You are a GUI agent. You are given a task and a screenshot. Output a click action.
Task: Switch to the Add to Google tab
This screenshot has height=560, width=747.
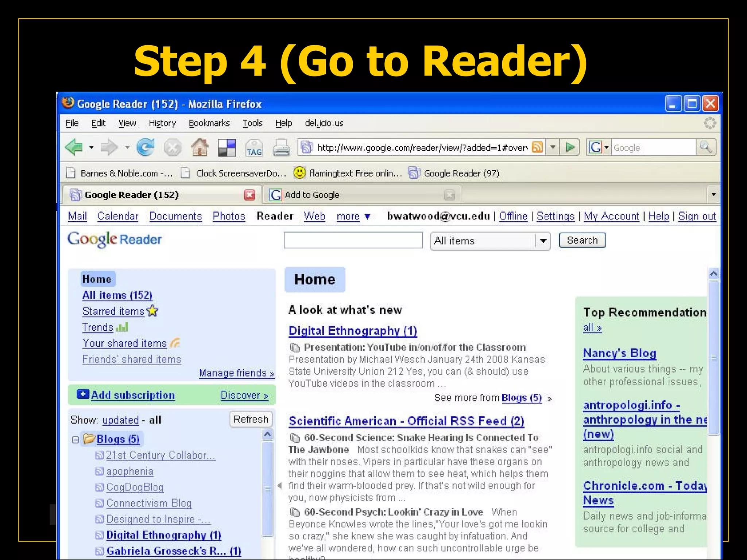click(x=361, y=195)
